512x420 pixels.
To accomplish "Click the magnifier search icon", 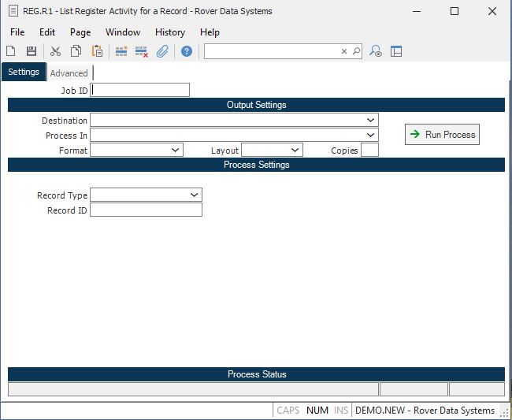I will [356, 51].
